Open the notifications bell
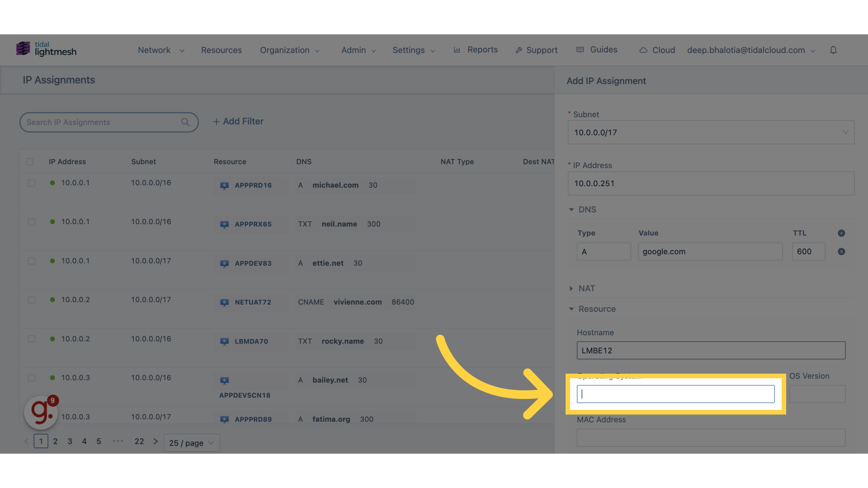 tap(833, 50)
